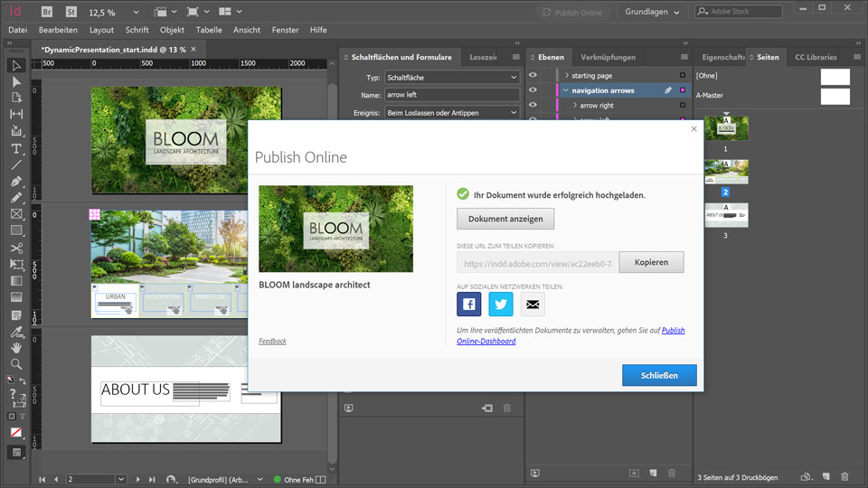Open the Publish Online-Dashboard link

tap(488, 342)
